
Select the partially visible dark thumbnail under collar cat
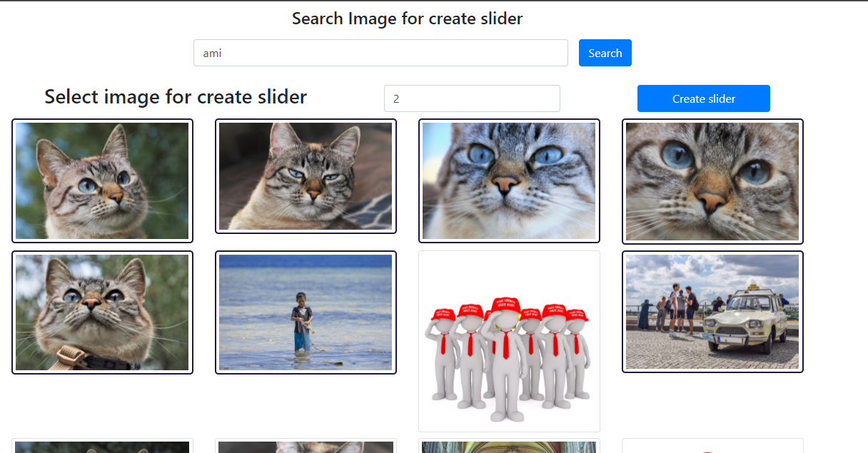tap(102, 446)
